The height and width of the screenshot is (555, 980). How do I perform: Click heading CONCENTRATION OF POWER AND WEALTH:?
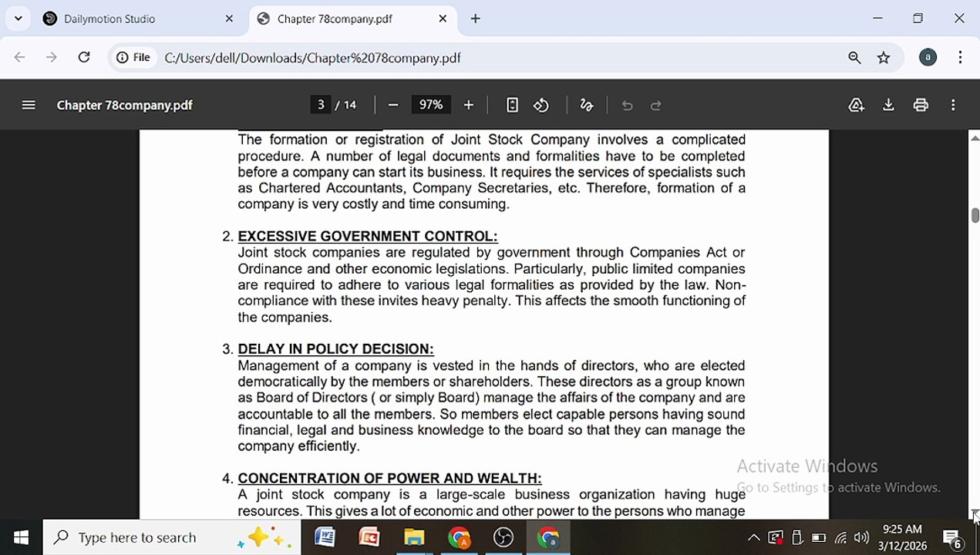tap(389, 478)
